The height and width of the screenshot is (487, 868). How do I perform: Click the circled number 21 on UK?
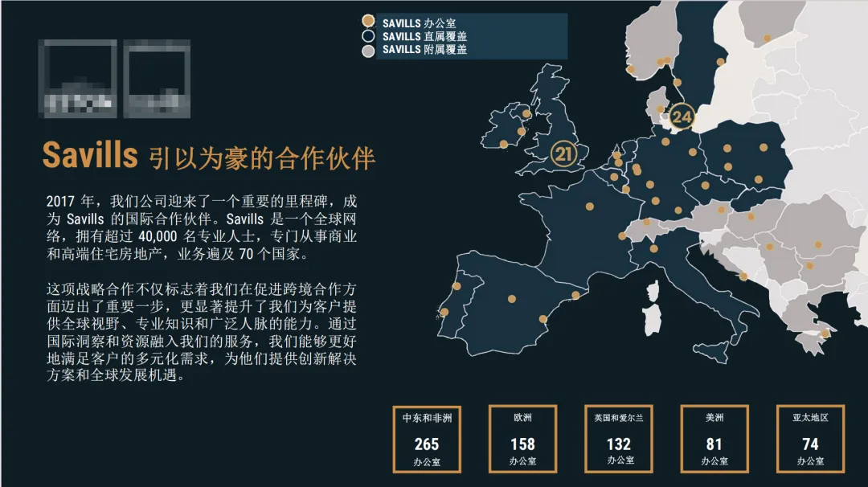tap(563, 153)
